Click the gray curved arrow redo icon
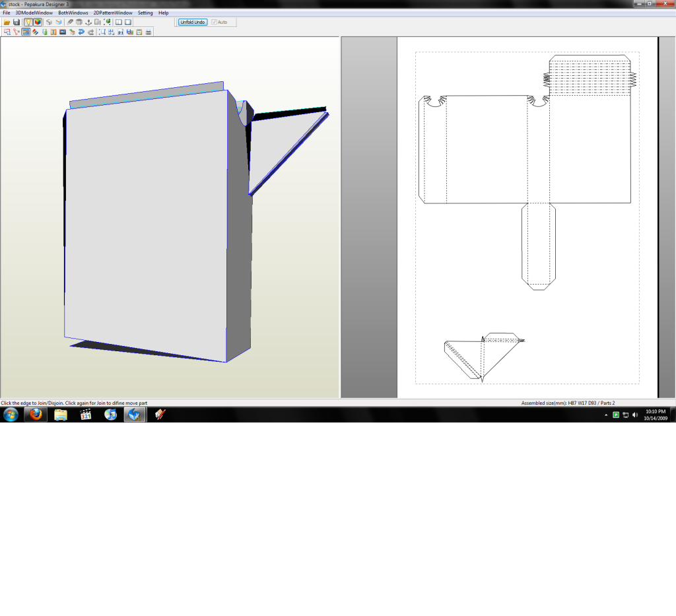676x616 pixels. [x=90, y=32]
